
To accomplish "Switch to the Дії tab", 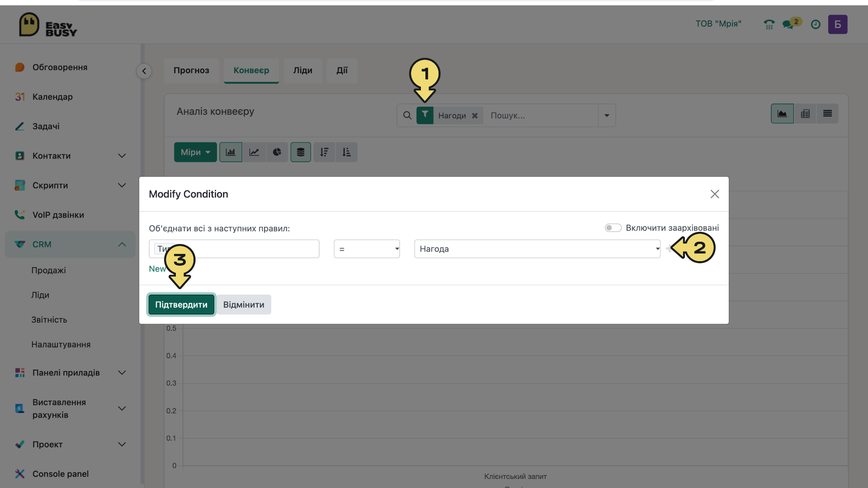I will [342, 70].
